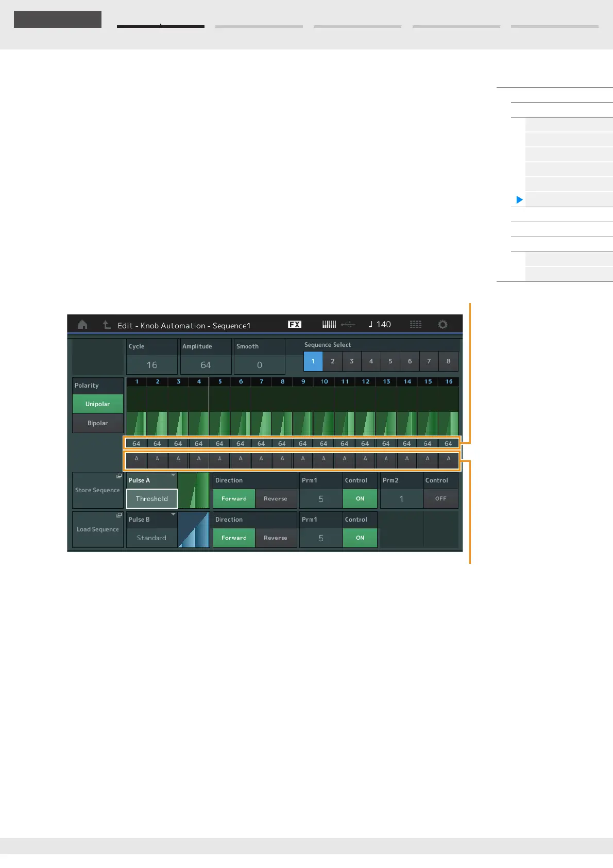Select Sequence 6
Image resolution: width=613 pixels, height=868 pixels.
pos(410,361)
